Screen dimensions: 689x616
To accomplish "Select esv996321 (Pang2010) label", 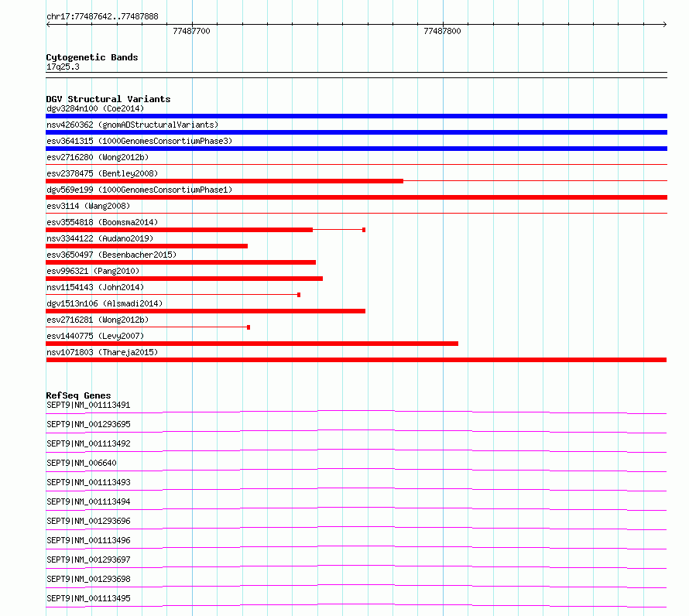I will (93, 271).
